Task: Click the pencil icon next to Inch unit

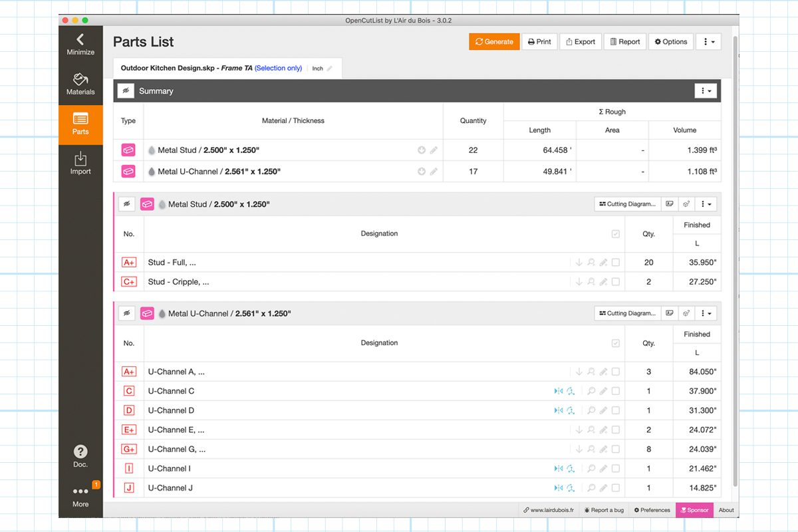Action: 330,68
